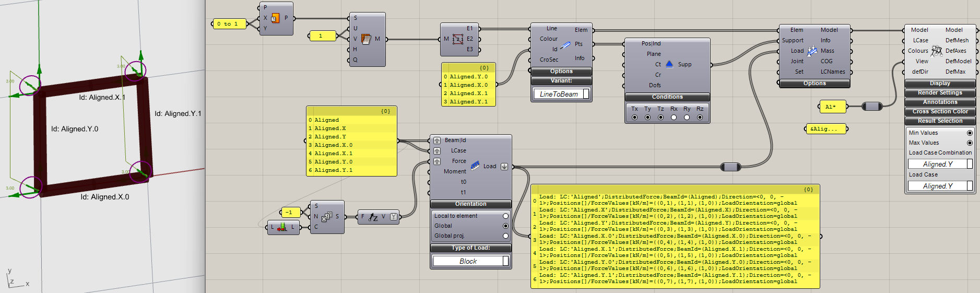The width and height of the screenshot is (980, 293).
Task: Open the LineToBeam variant dropdown
Action: (586, 94)
